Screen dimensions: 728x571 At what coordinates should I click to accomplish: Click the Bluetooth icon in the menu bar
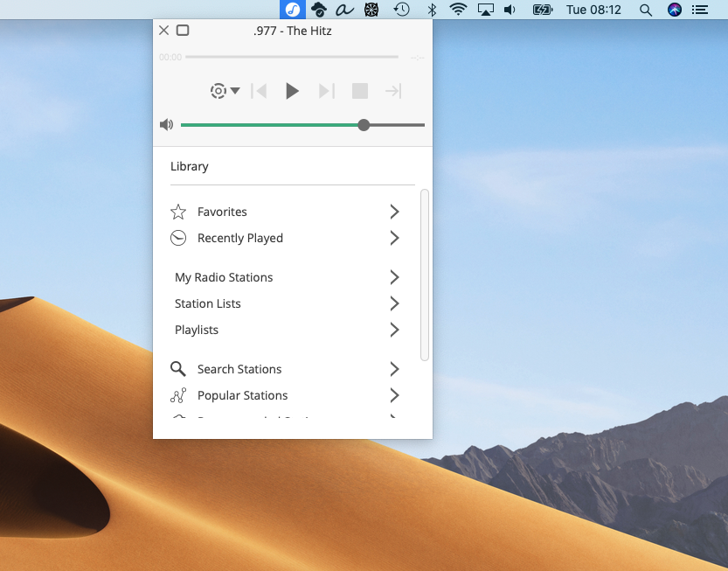pyautogui.click(x=430, y=10)
